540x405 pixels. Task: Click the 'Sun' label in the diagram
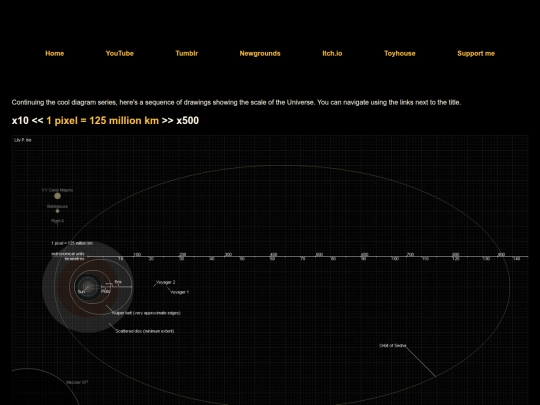[81, 292]
